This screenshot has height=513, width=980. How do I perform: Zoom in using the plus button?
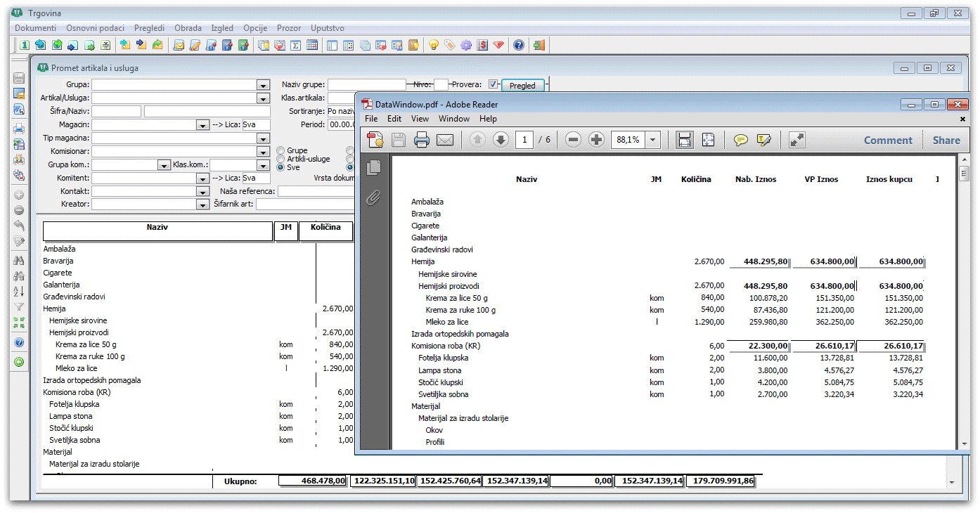pyautogui.click(x=596, y=140)
